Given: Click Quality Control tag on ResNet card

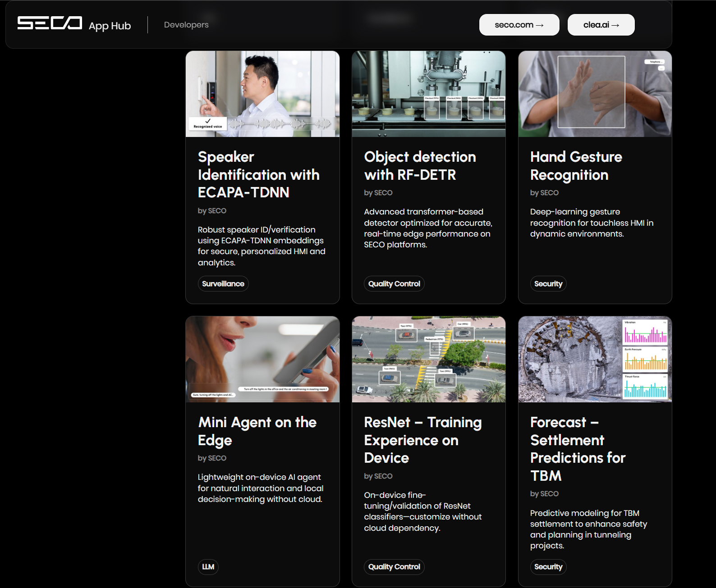Looking at the screenshot, I should (394, 567).
